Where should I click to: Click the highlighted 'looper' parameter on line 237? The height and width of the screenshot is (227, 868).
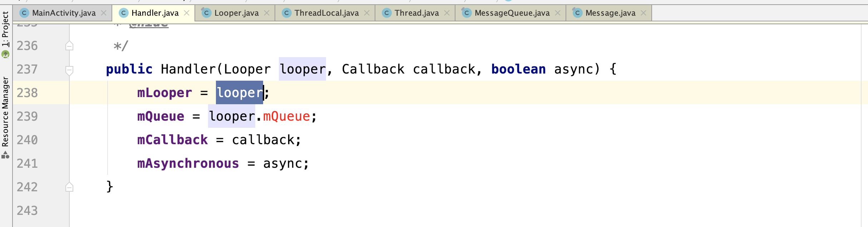click(302, 69)
